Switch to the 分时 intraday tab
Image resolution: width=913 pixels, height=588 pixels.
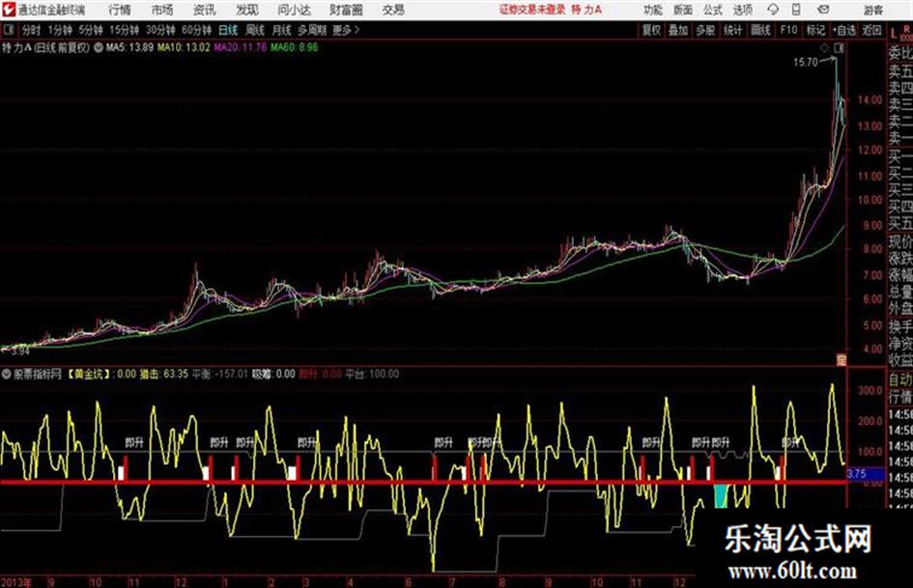(x=31, y=30)
